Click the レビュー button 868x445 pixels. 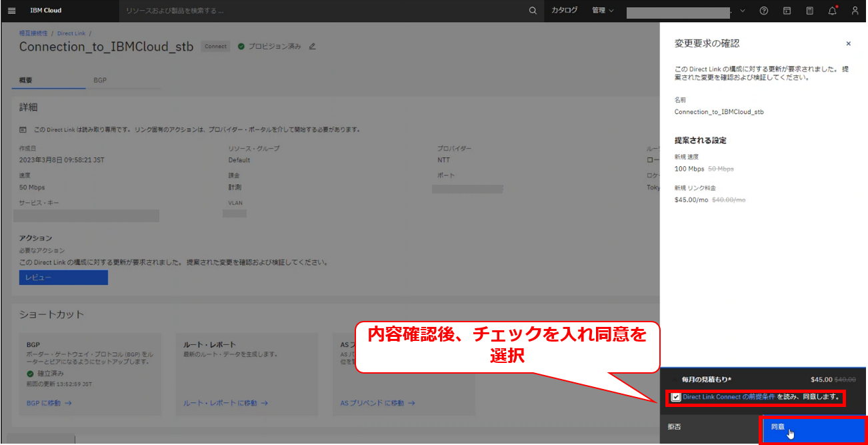coord(63,278)
